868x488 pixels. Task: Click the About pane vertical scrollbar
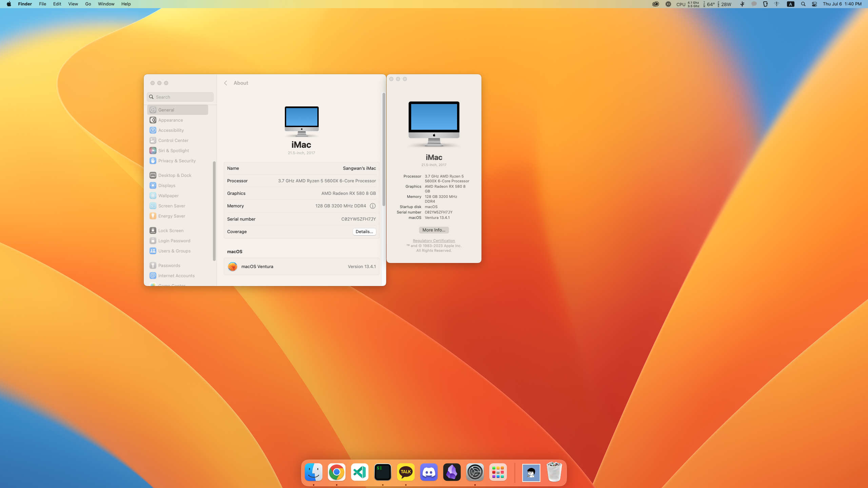point(383,149)
